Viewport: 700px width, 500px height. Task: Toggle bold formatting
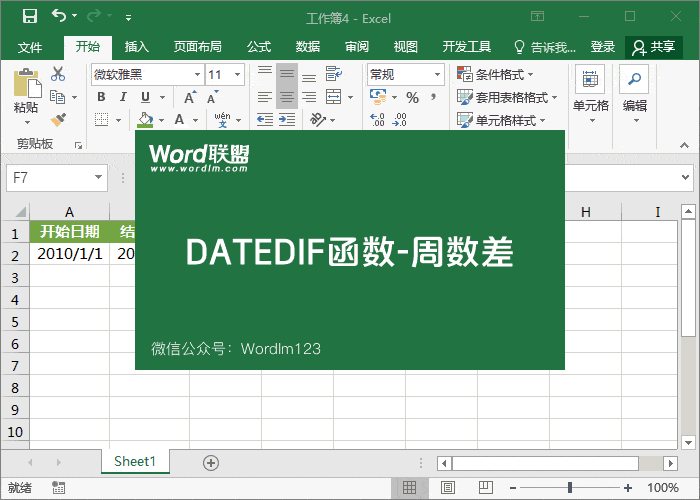click(101, 97)
